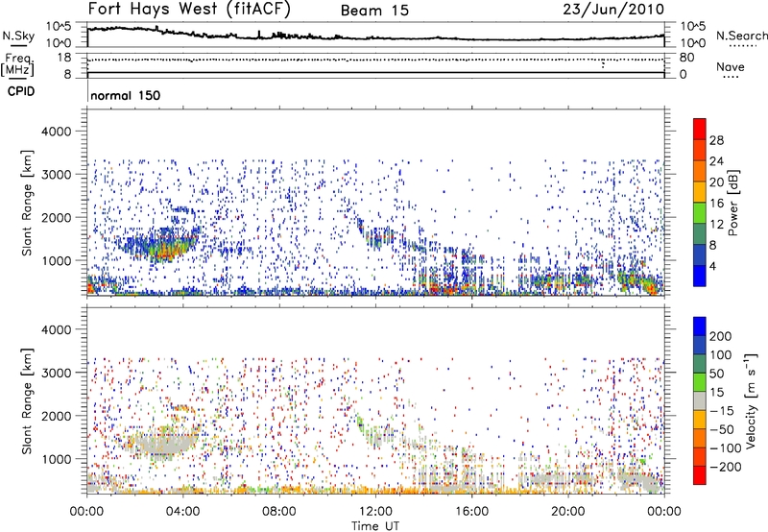Click the noise sky curve in top strip
This screenshot has height=532, width=768.
[x=375, y=37]
